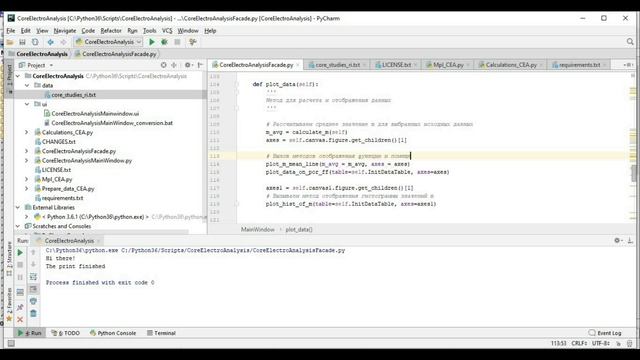This screenshot has height=360, width=640.
Task: Open the VCS menu
Action: pos(167,31)
